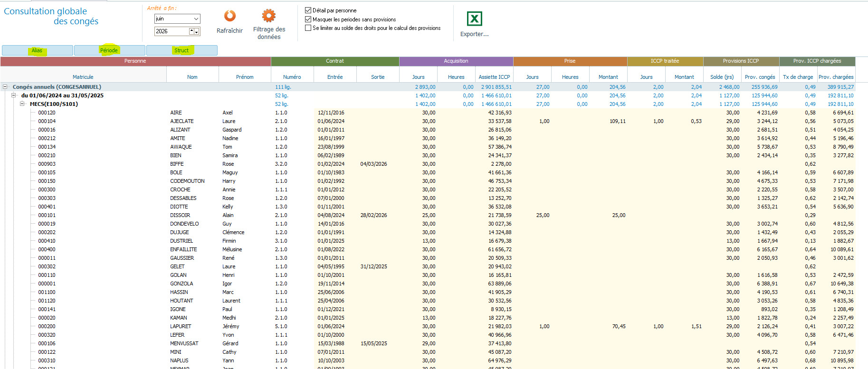This screenshot has width=868, height=369.
Task: Collapse the 01/06/2024 au 31/05/2025 period node
Action: click(14, 95)
